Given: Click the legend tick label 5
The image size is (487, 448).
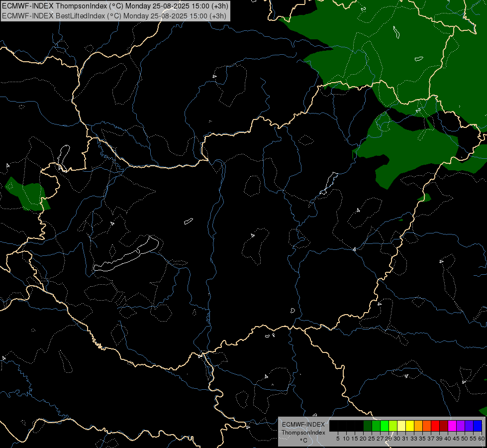Looking at the screenshot, I should coord(338,439).
